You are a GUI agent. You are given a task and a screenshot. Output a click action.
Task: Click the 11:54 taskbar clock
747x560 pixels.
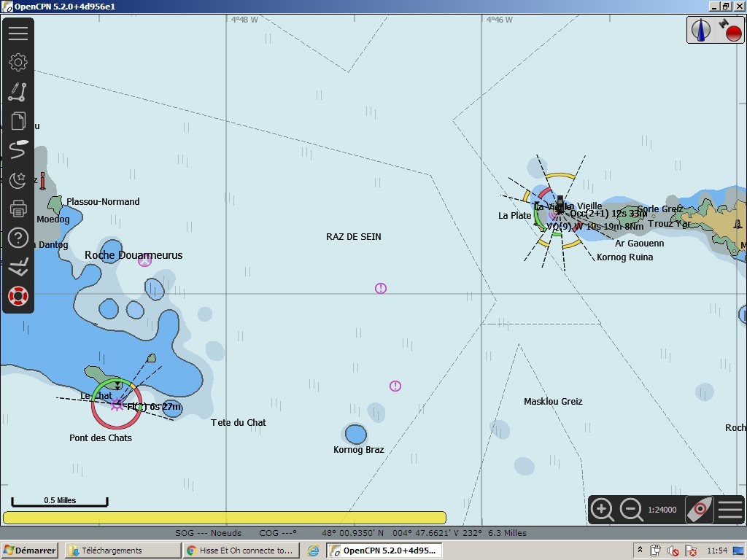pyautogui.click(x=717, y=551)
